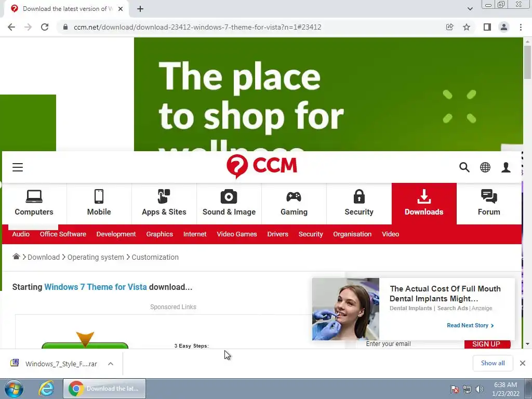Open the CCM hamburger menu

coord(18,167)
